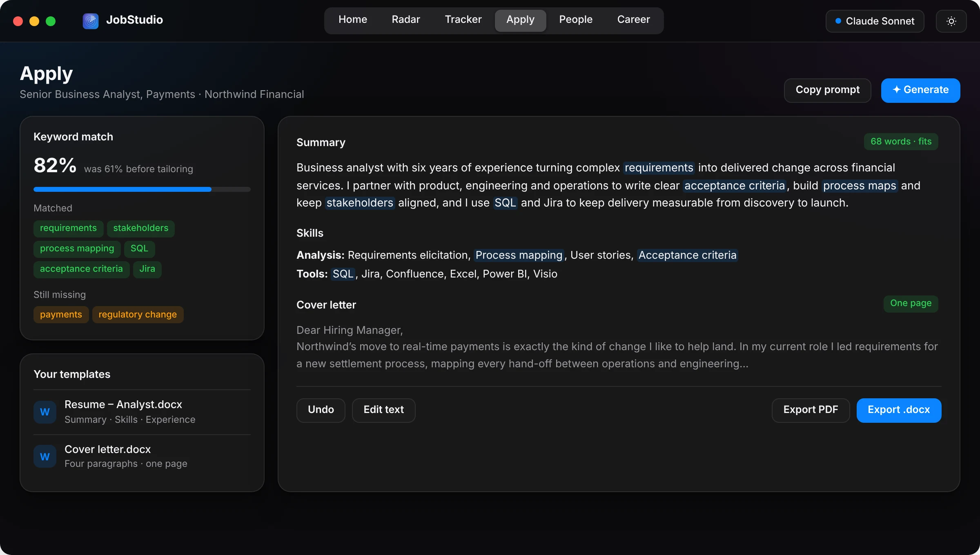
Task: Go to the Home tab
Action: pos(353,20)
